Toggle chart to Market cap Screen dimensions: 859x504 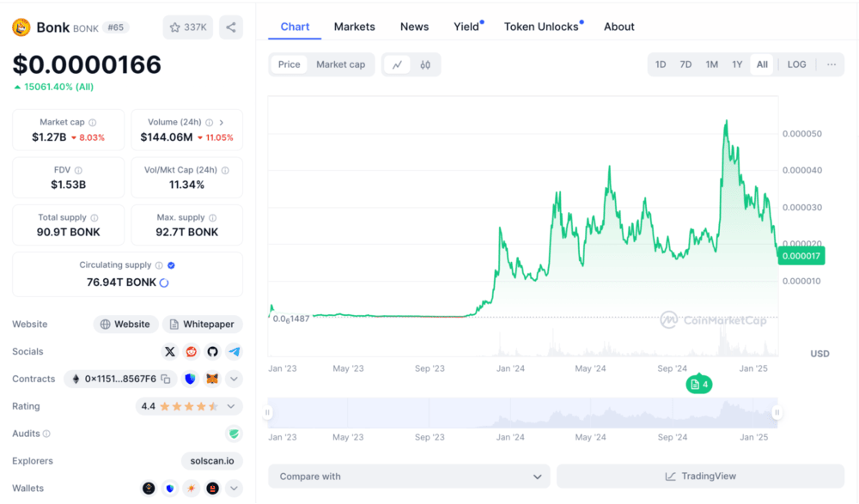point(340,64)
